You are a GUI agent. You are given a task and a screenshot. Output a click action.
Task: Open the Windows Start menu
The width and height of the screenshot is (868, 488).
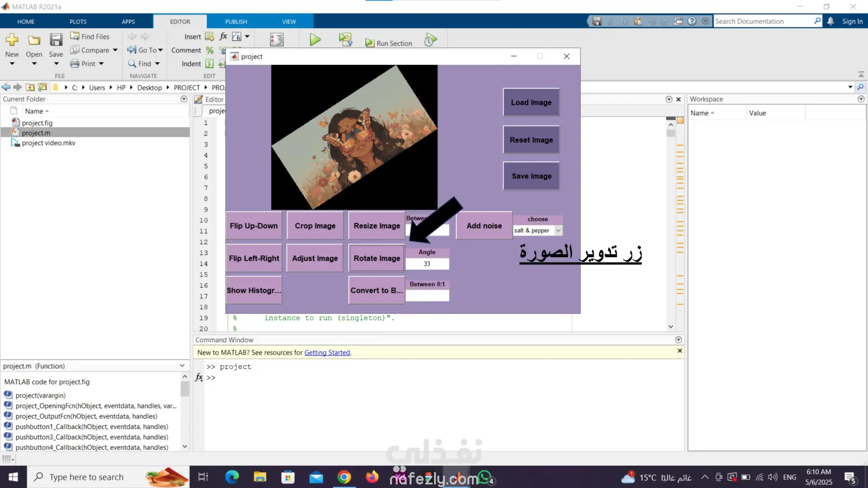tap(13, 477)
